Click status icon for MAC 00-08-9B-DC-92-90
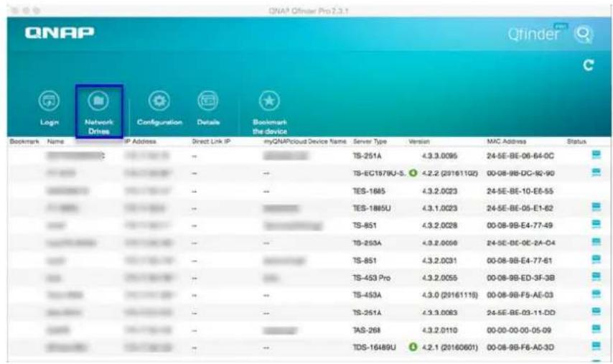This screenshot has width=613, height=364. tap(596, 172)
